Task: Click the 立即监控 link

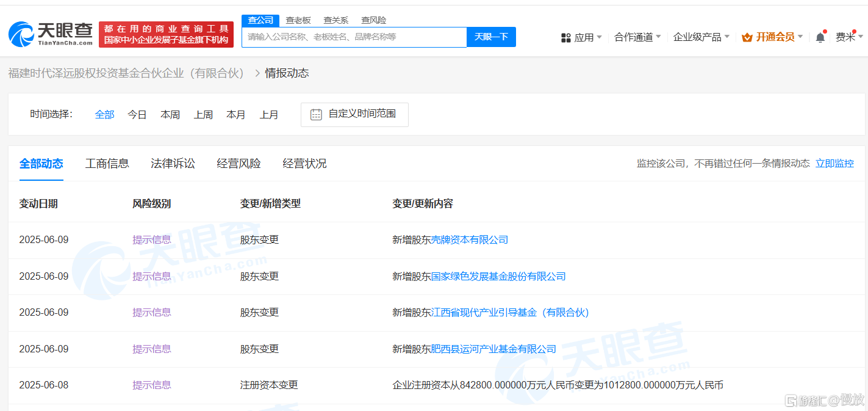Action: coord(834,163)
